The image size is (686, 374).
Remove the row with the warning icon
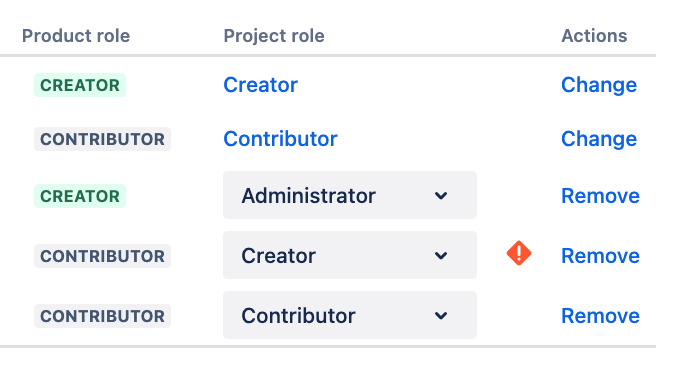[x=600, y=255]
